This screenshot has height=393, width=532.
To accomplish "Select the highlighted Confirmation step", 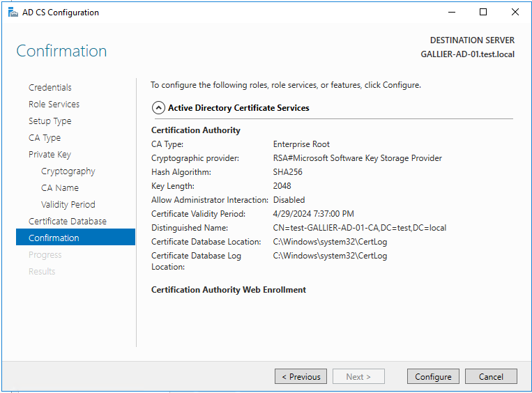I will coord(75,237).
